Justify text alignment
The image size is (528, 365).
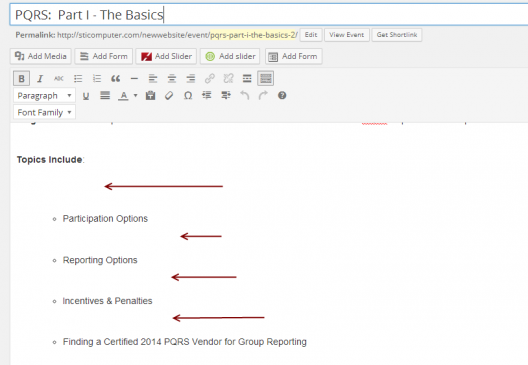tap(105, 96)
